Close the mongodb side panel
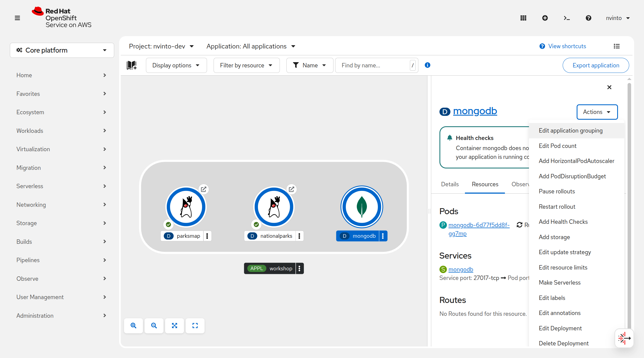 click(x=609, y=87)
